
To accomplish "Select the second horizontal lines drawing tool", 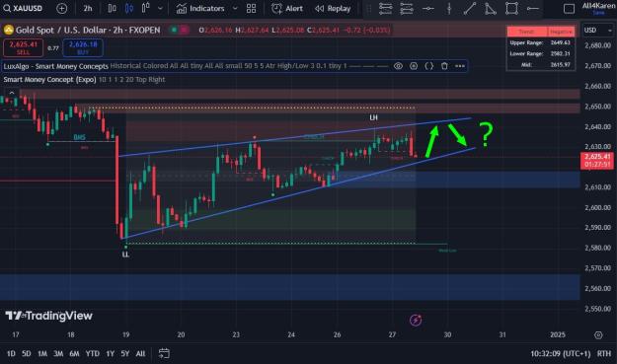I will click(x=407, y=8).
